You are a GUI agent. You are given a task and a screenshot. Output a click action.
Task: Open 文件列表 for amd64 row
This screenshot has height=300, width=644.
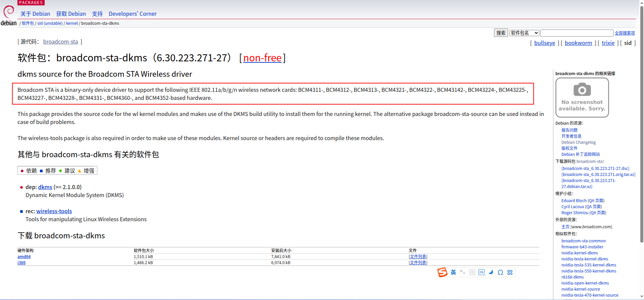pos(418,257)
